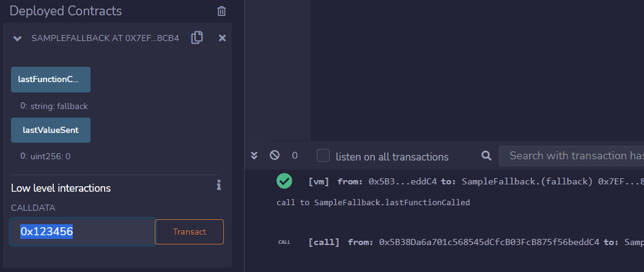Focus the CALLDATA input field
Screen dimensions: 644x272
pos(82,232)
